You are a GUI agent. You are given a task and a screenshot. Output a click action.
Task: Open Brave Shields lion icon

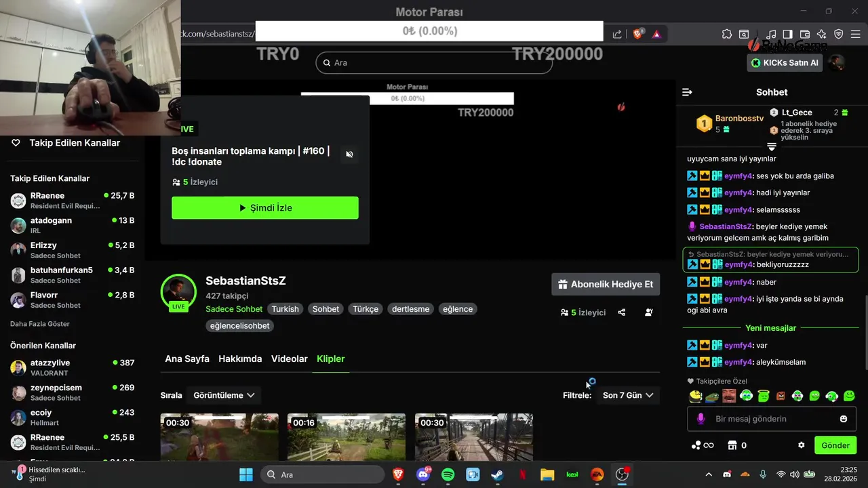pos(637,34)
